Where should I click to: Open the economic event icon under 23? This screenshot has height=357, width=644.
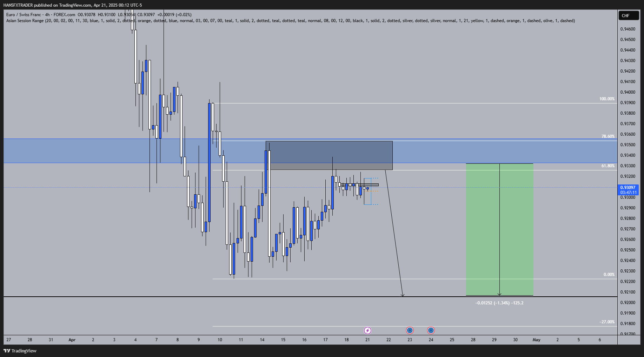(x=410, y=330)
